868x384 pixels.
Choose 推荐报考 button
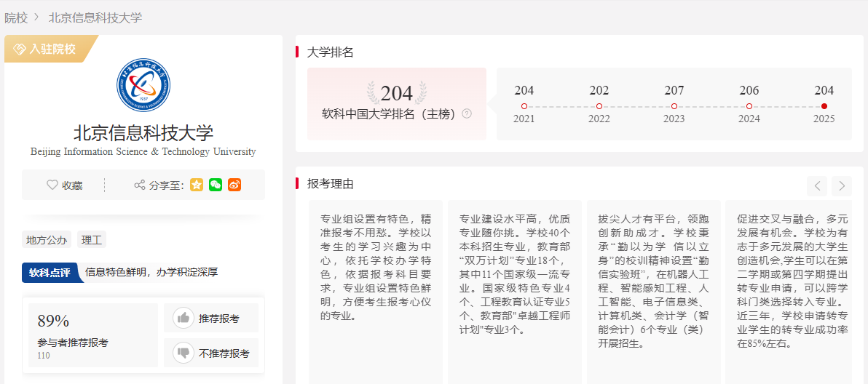click(x=211, y=318)
